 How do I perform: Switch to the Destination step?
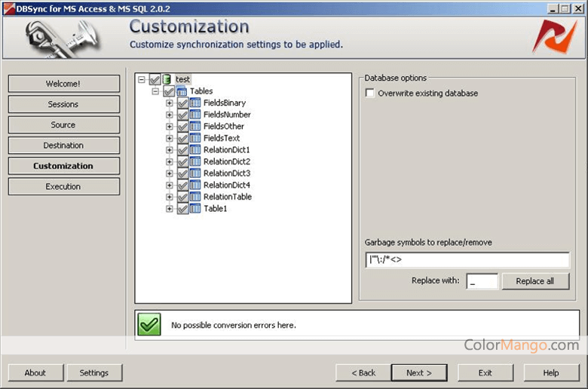[x=64, y=145]
